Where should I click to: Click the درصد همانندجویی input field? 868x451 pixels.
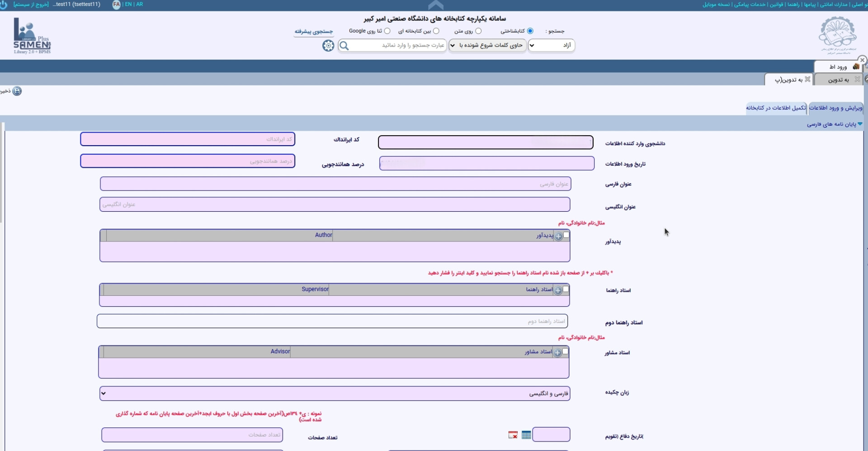(188, 161)
